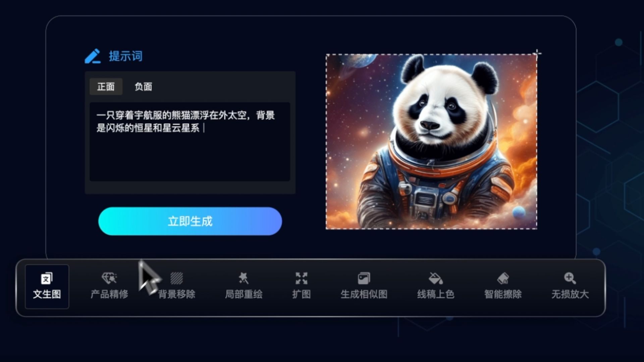Click the generated panda astronaut image
The width and height of the screenshot is (644, 362).
[431, 141]
